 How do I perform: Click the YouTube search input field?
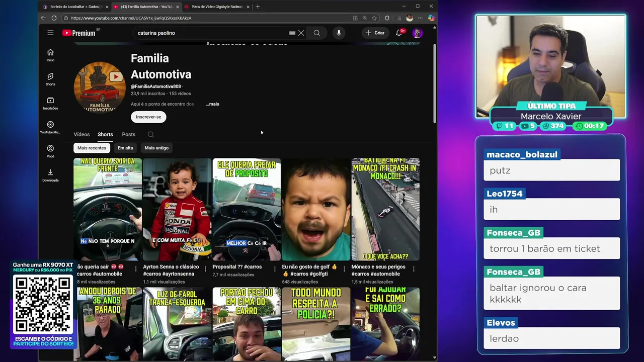tap(211, 33)
